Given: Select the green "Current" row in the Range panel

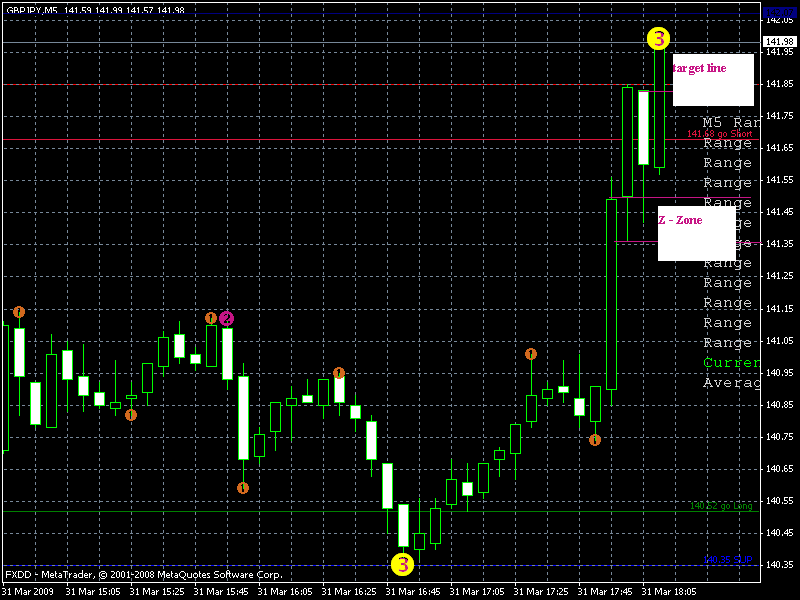Looking at the screenshot, I should [731, 362].
